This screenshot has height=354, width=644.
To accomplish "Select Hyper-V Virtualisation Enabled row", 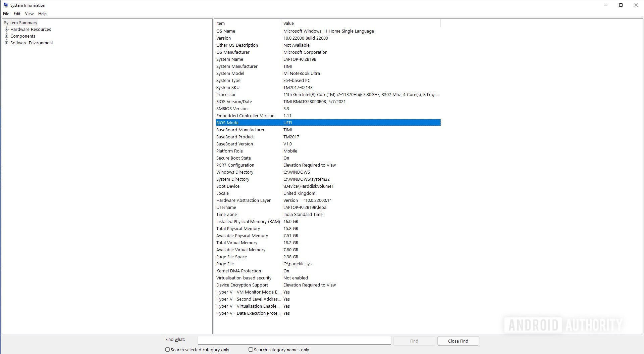I will coord(328,306).
